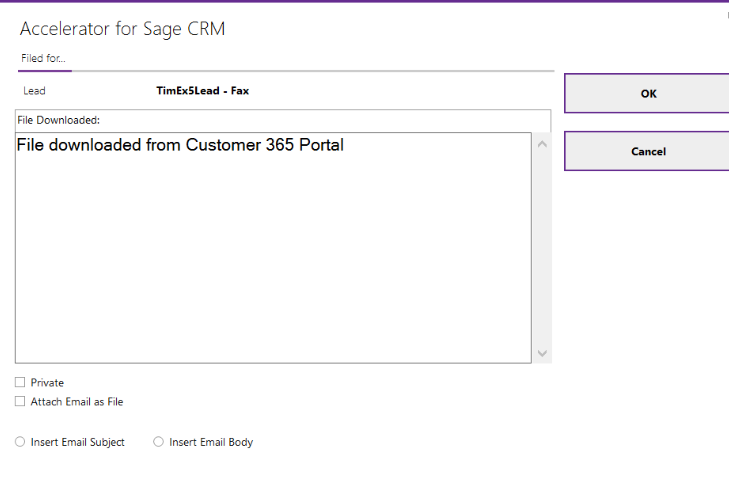Click the notes scrollbar track
The height and width of the screenshot is (488, 729).
(542, 248)
